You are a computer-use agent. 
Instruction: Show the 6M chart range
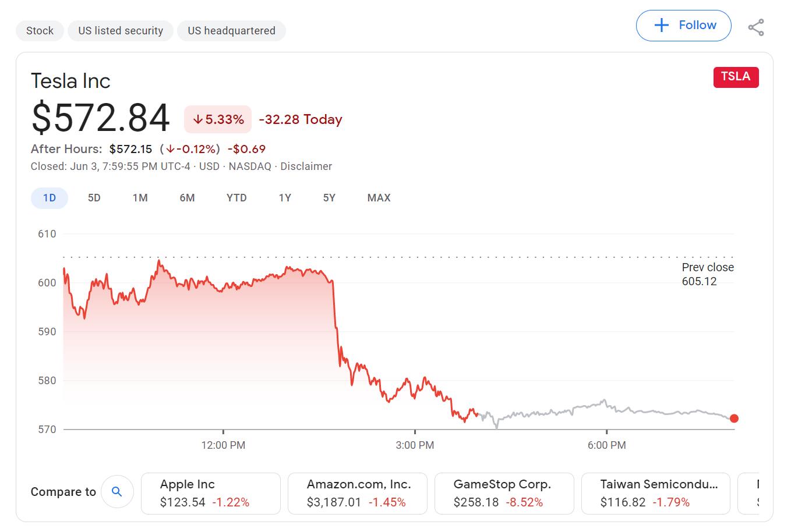187,198
